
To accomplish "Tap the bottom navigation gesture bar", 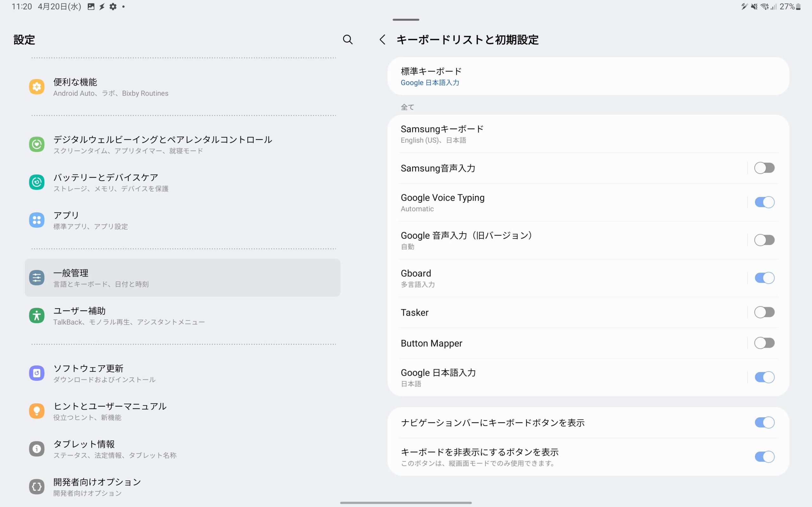I will coord(406,503).
